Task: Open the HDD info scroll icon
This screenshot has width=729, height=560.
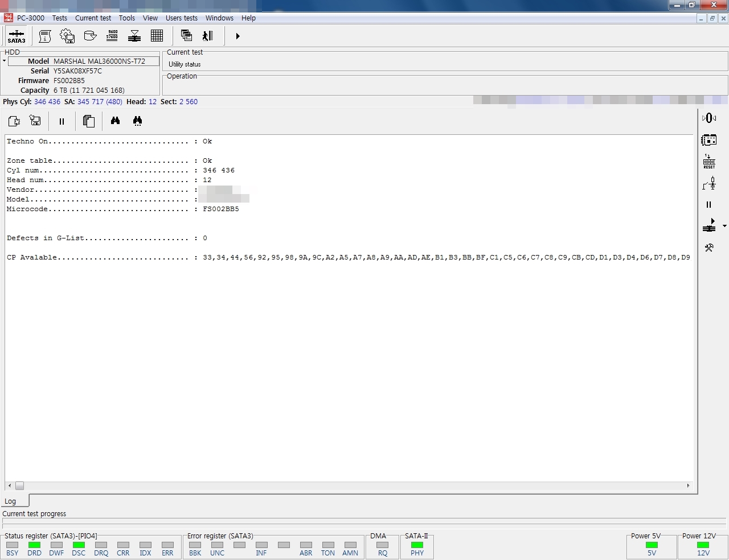Action: tap(45, 36)
